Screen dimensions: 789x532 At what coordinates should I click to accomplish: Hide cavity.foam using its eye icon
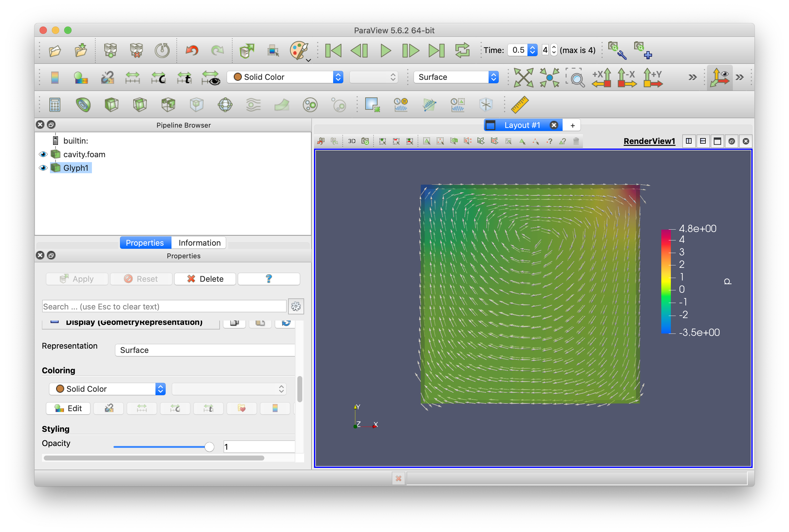point(43,154)
